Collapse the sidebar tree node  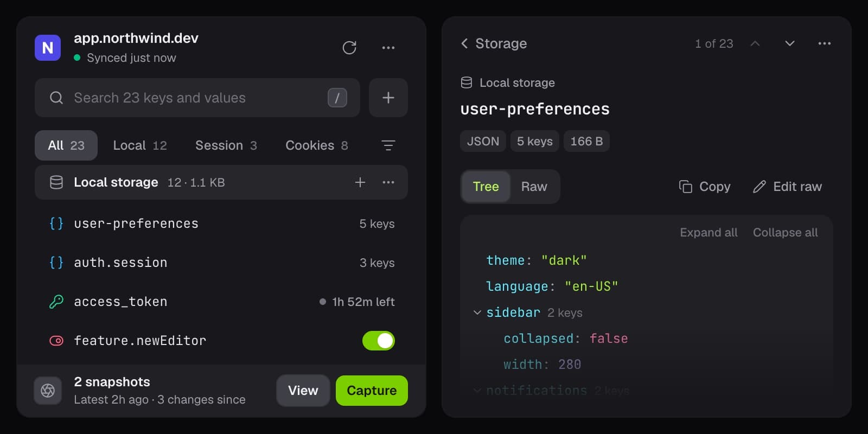[477, 312]
